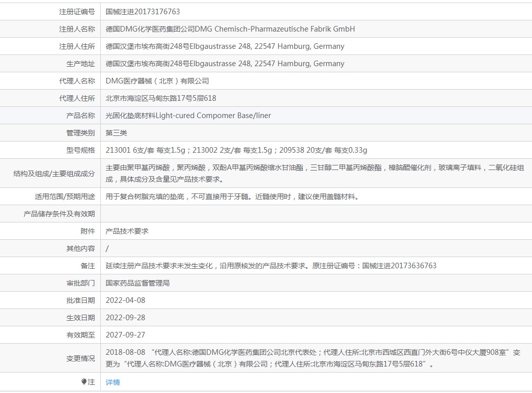Select agent name DMG医疗器械（北京）有限公司
Screen dimensions: 532x393
pyautogui.click(x=157, y=81)
